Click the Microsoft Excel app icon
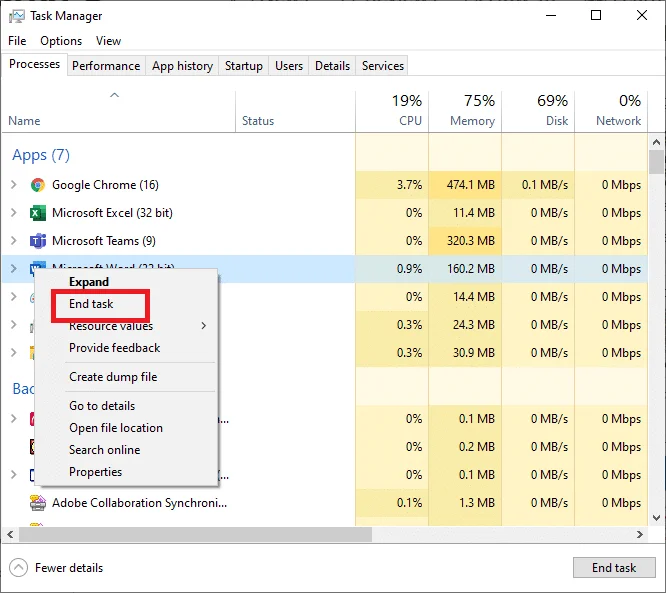This screenshot has width=666, height=593. tap(38, 213)
